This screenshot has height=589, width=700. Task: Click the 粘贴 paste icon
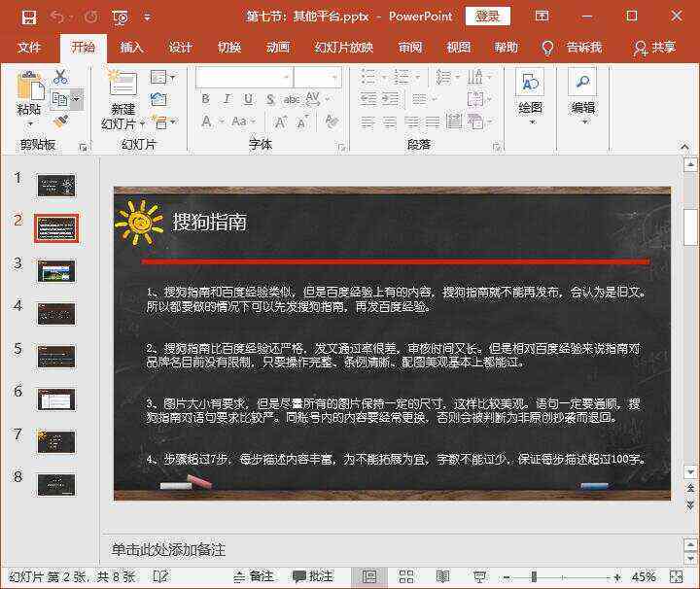pyautogui.click(x=30, y=86)
